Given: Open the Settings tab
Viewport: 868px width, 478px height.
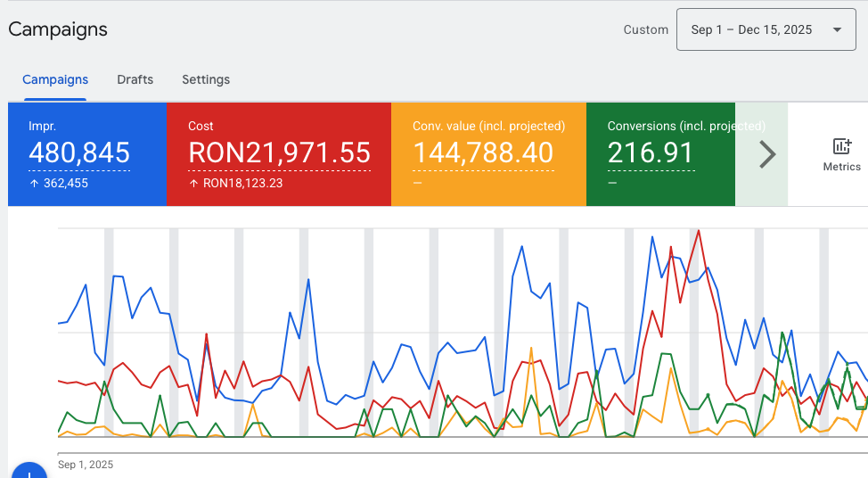Looking at the screenshot, I should pos(206,79).
